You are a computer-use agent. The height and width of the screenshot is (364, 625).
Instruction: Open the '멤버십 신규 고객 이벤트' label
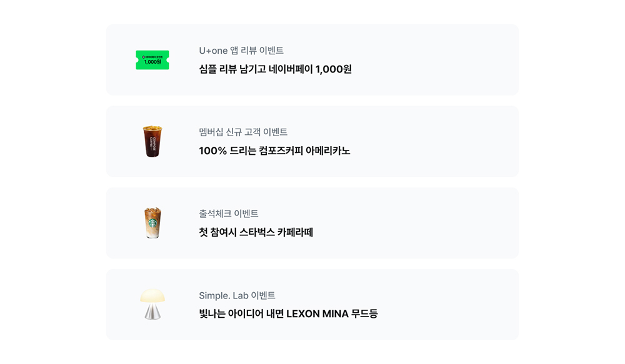(243, 132)
